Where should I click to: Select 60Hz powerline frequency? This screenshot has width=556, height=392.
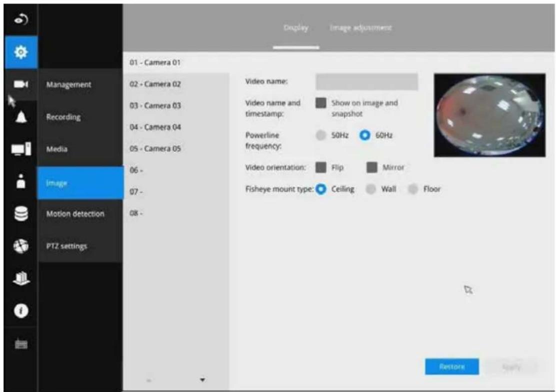pyautogui.click(x=365, y=135)
